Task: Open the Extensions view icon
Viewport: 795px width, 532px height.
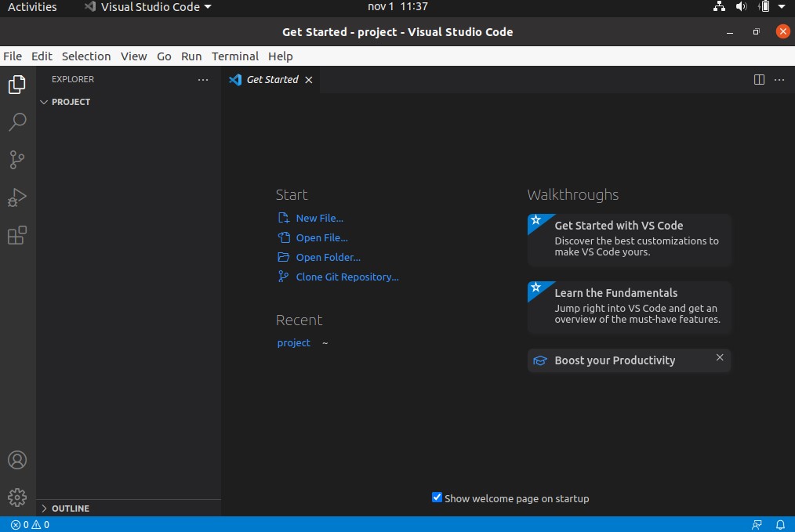Action: tap(17, 235)
